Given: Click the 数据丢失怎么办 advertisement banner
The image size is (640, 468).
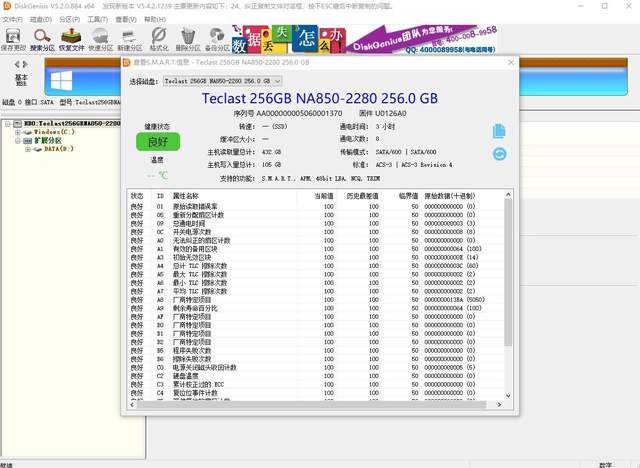Looking at the screenshot, I should [x=289, y=39].
